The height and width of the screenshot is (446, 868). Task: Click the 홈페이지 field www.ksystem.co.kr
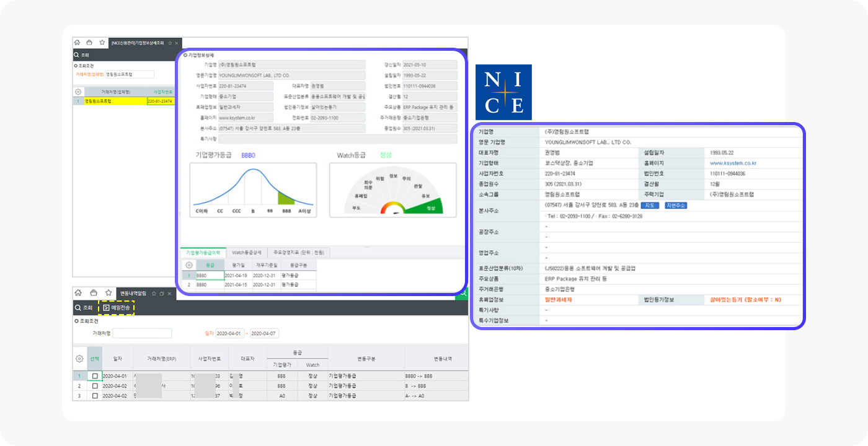click(x=246, y=118)
